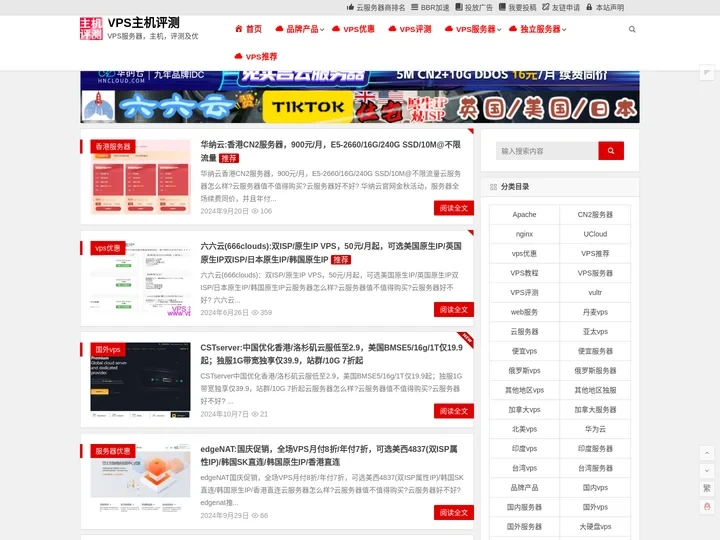Click the red user icon at right edge
Screen dimensions: 720x540
click(x=707, y=506)
